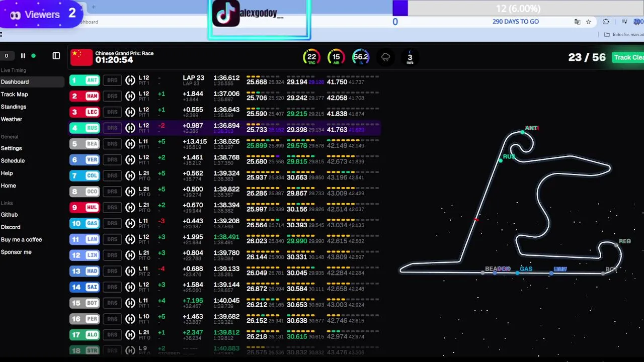Click the DRS indicator in LEC's row

(x=112, y=112)
